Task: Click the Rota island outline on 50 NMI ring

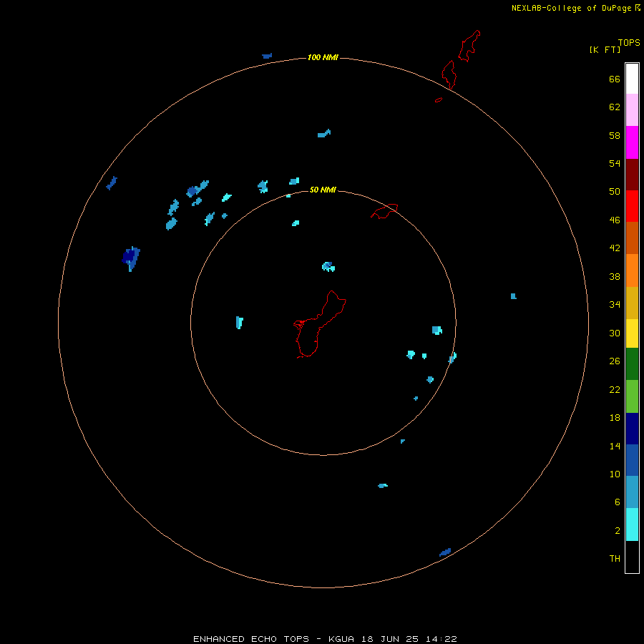Action: (x=384, y=211)
